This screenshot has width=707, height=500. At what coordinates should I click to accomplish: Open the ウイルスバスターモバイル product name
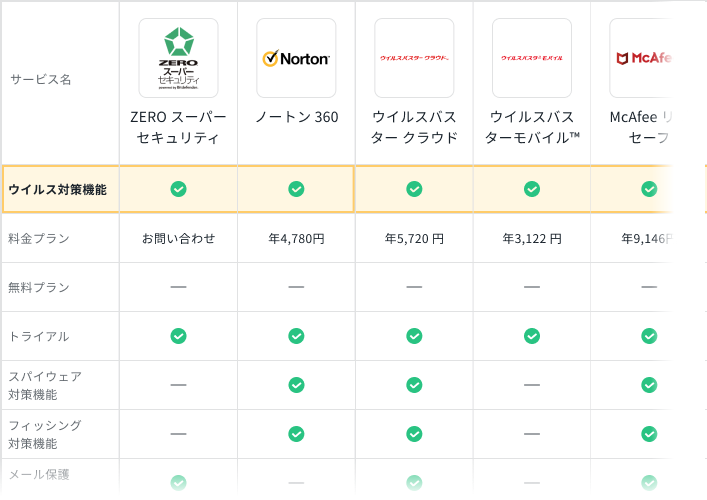(532, 128)
